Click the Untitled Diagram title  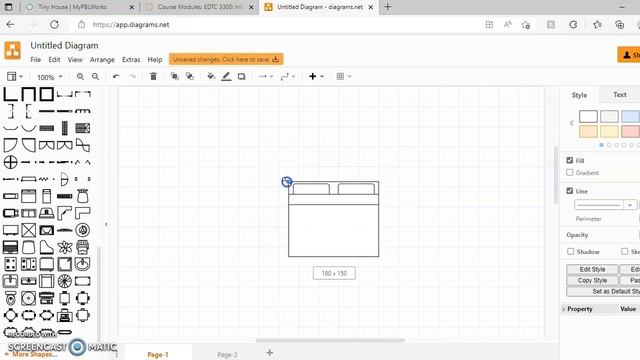64,45
